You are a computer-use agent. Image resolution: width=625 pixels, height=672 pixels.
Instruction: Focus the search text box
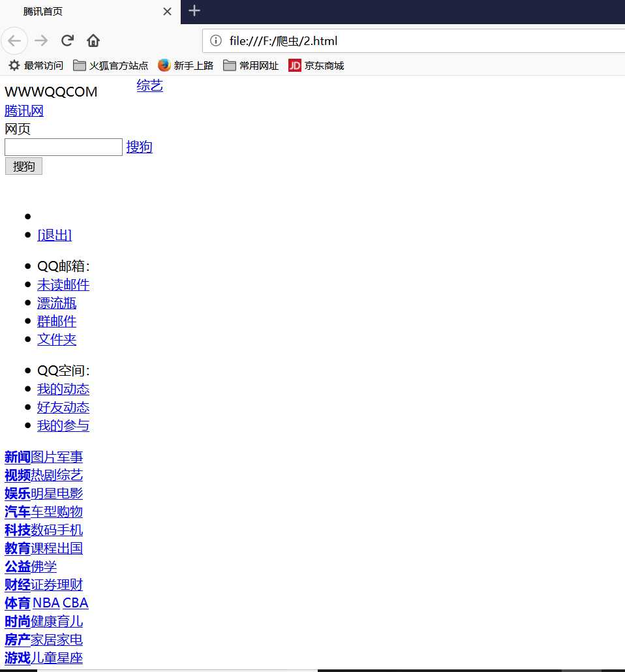tap(63, 147)
